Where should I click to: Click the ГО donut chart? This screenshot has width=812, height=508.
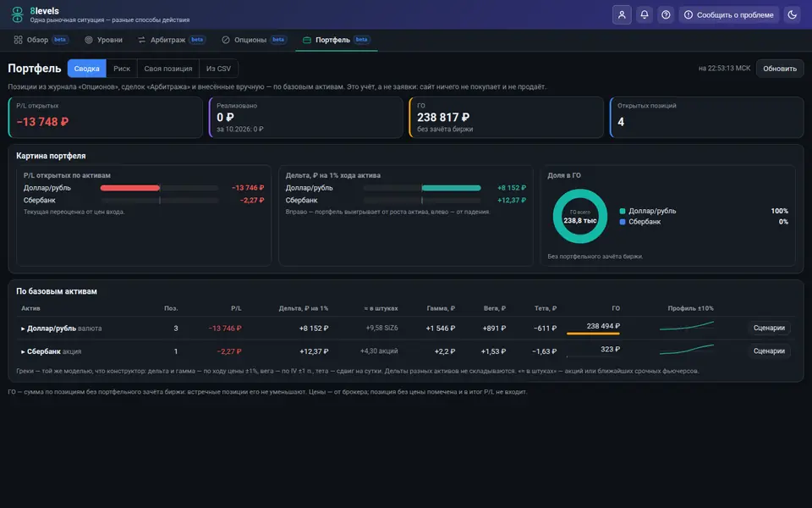(x=580, y=216)
